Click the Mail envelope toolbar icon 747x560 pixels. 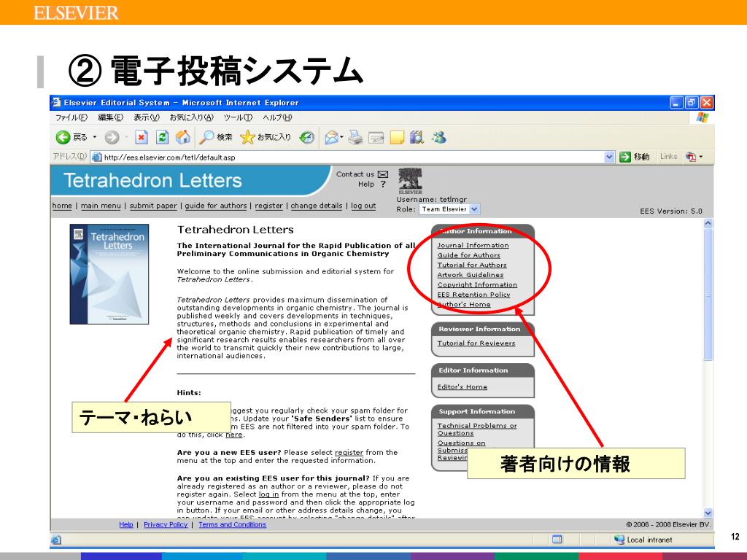point(331,138)
